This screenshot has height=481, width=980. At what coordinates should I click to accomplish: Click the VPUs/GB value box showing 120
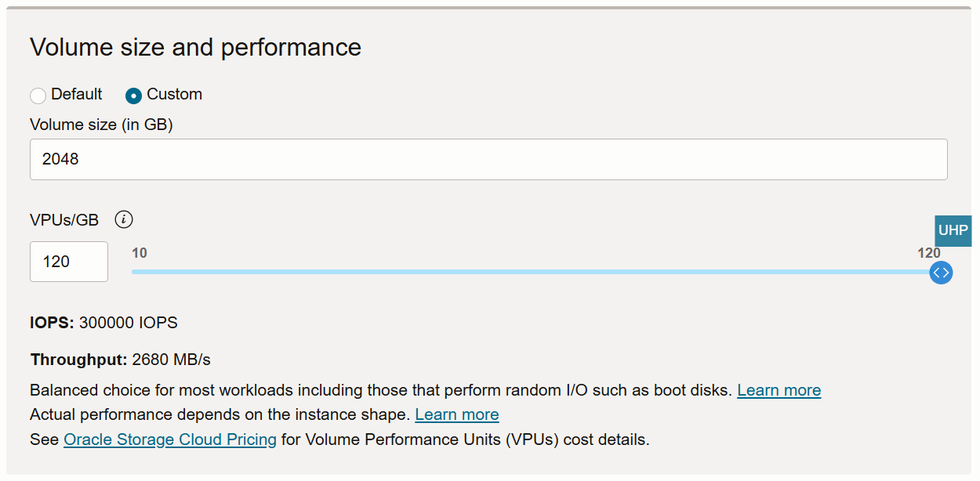[69, 262]
